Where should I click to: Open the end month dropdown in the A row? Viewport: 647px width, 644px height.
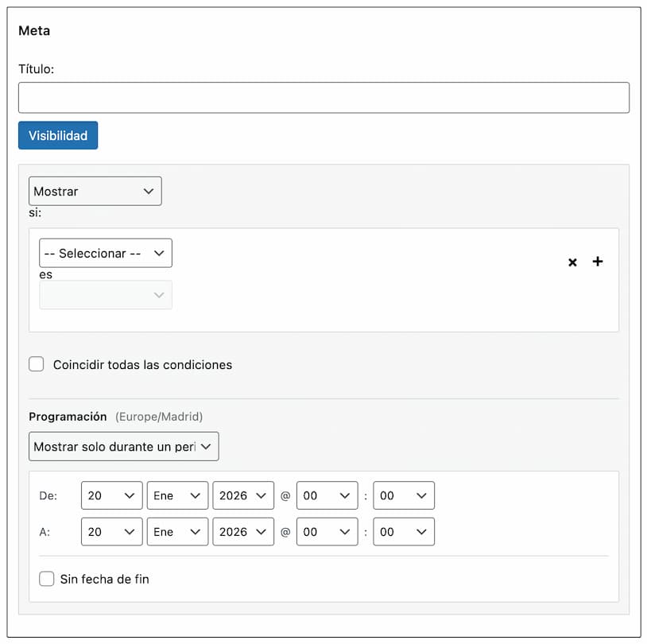177,531
